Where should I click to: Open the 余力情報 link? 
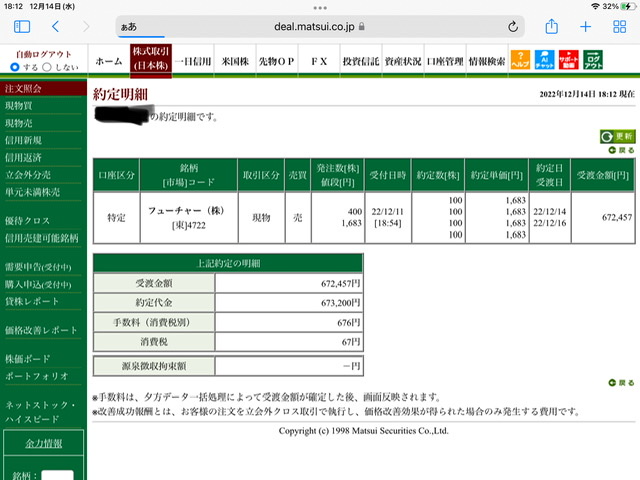click(x=44, y=443)
